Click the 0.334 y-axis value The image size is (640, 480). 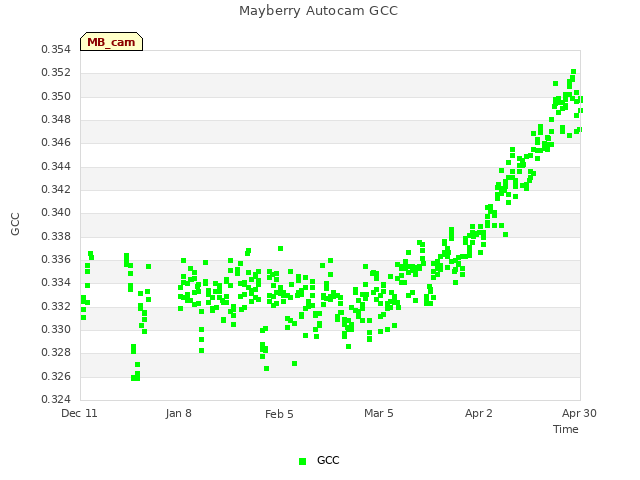tap(56, 283)
